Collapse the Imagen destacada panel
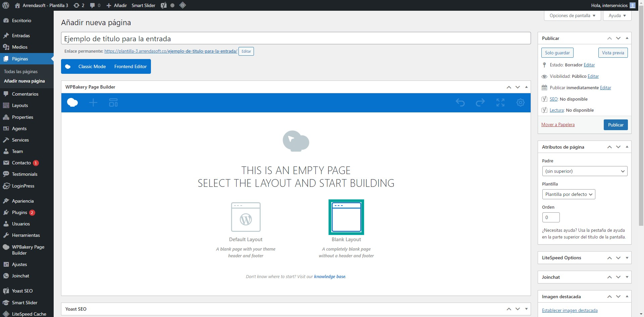 [627, 297]
